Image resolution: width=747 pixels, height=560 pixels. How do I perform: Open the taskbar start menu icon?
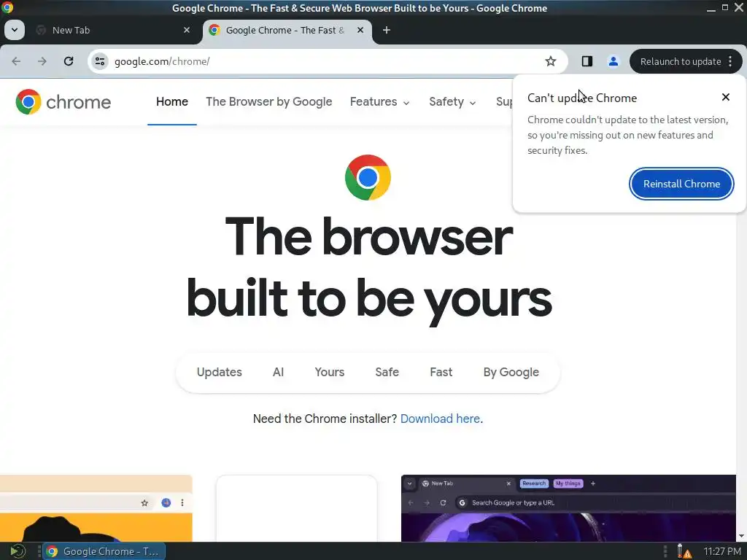[18, 551]
